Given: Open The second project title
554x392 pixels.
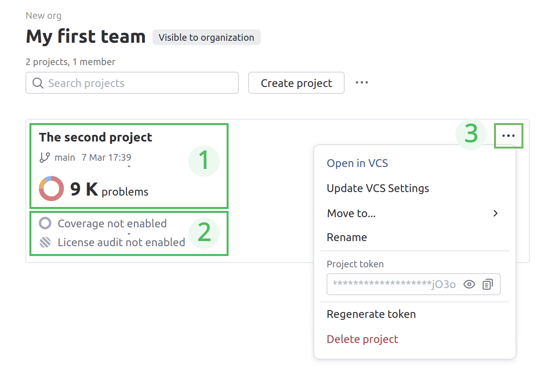Looking at the screenshot, I should pos(95,137).
